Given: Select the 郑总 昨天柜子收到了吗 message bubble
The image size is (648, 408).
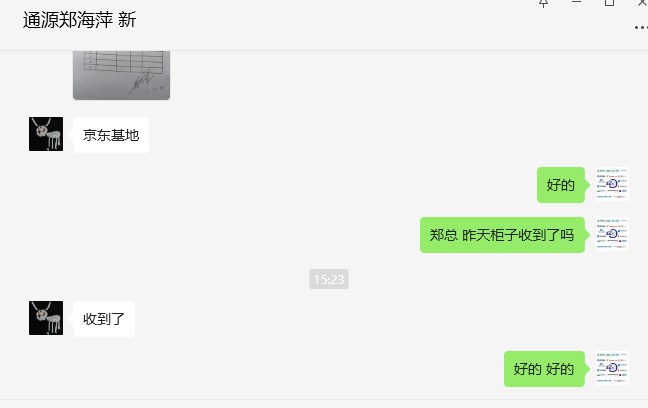Looking at the screenshot, I should coord(502,235).
